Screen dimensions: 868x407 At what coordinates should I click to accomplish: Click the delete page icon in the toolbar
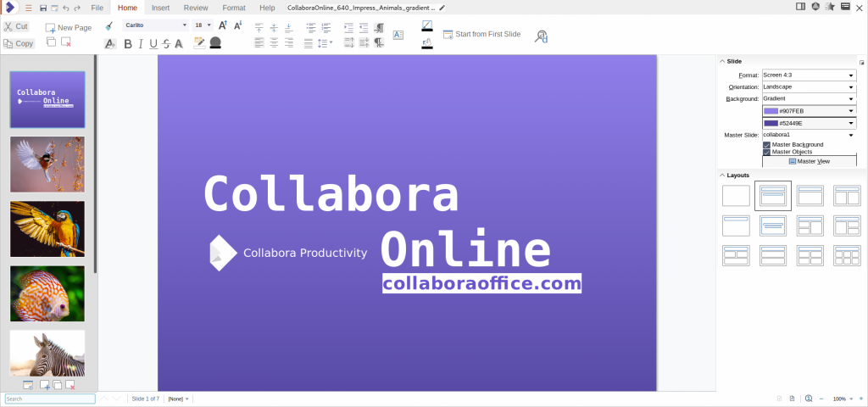click(66, 42)
